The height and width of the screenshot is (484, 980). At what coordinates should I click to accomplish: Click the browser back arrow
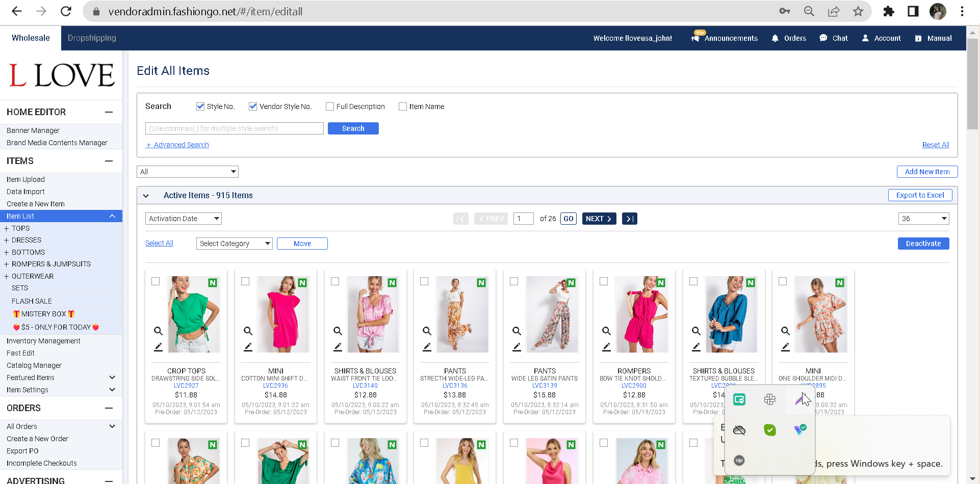tap(17, 11)
